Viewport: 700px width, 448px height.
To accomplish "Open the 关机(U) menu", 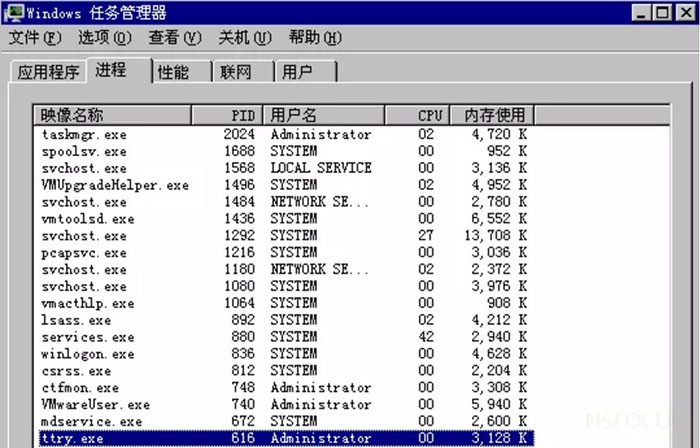I will (245, 37).
